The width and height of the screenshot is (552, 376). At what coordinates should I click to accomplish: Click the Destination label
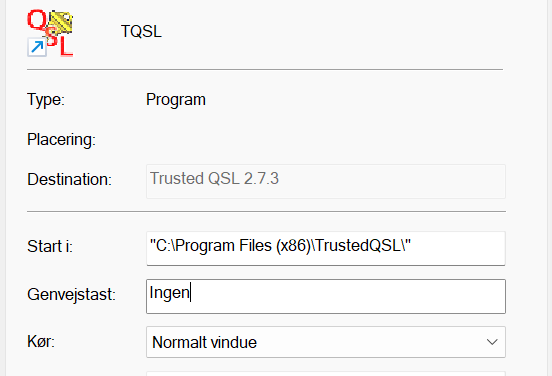click(x=69, y=180)
